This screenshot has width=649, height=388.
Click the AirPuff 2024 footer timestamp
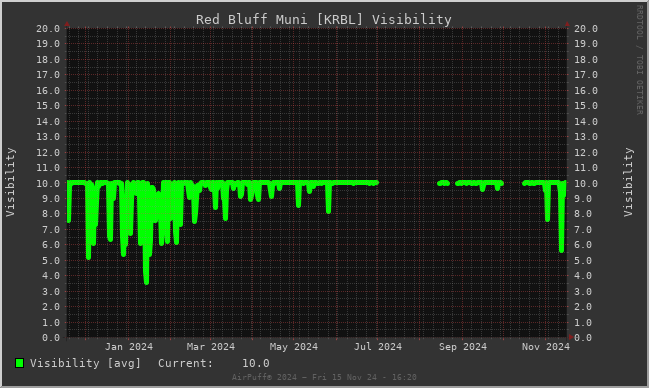(x=324, y=377)
